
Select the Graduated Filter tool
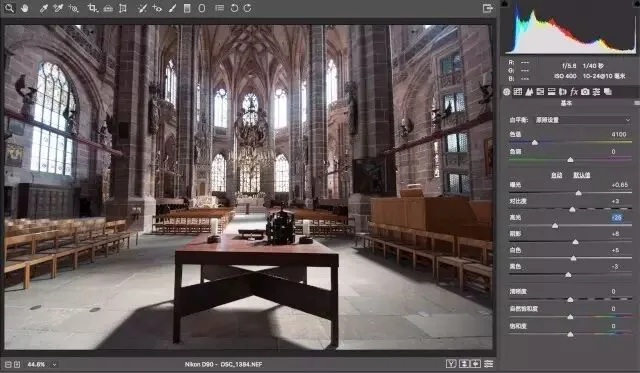pos(187,8)
